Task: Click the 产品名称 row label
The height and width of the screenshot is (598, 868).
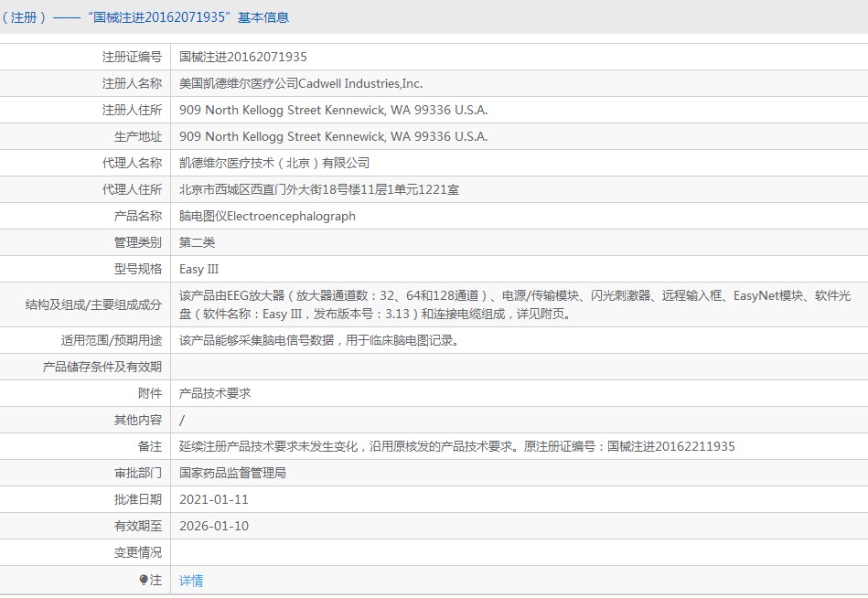Action: click(138, 217)
